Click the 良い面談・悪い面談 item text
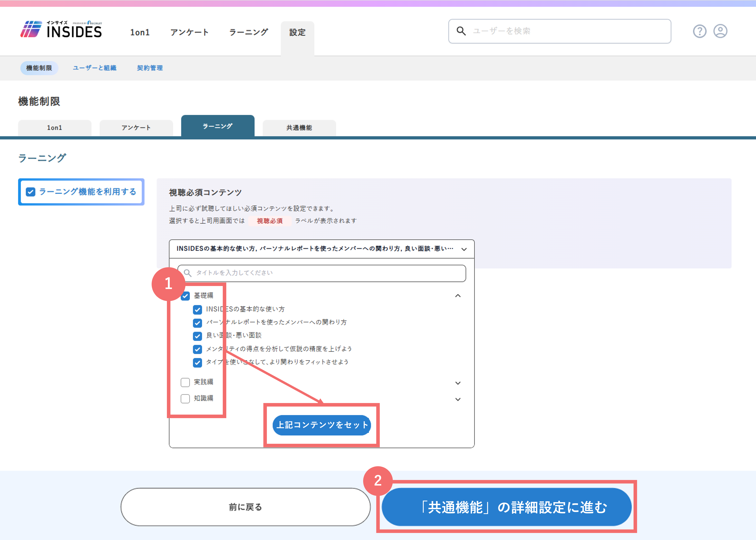The image size is (756, 540). tap(234, 335)
